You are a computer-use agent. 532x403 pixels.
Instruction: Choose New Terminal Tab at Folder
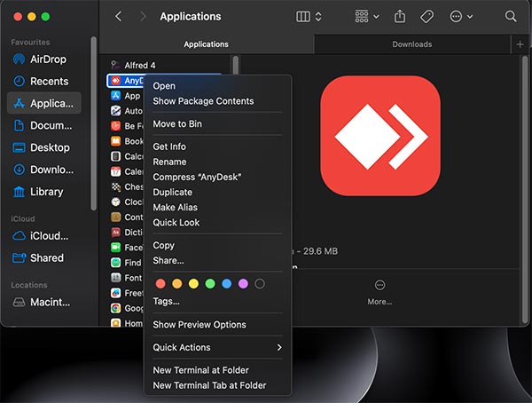(217, 385)
